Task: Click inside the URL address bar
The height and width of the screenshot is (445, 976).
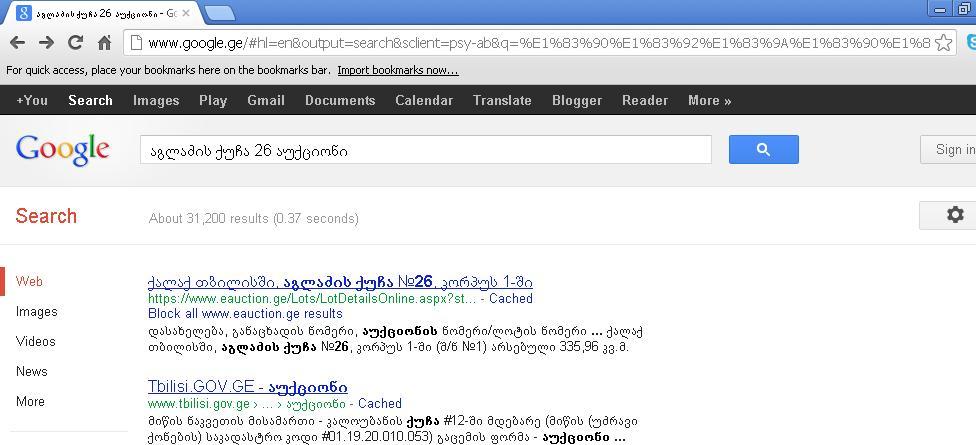Action: (x=539, y=43)
